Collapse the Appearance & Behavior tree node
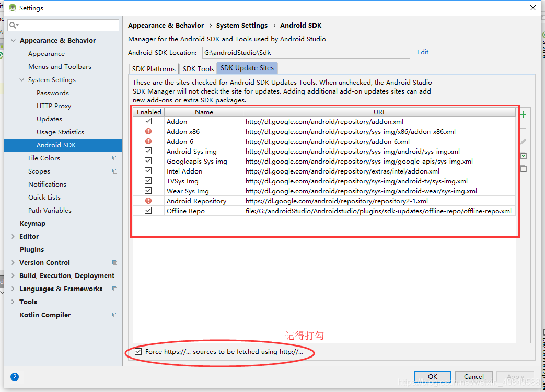The height and width of the screenshot is (392, 545). pos(13,41)
